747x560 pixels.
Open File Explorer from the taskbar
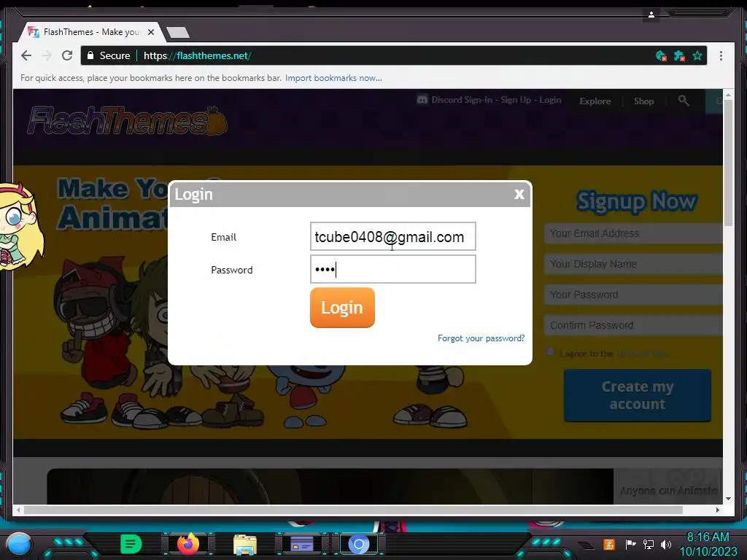[x=245, y=544]
